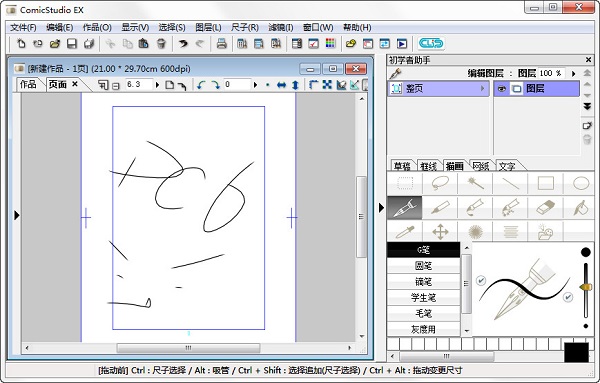The height and width of the screenshot is (383, 600).
Task: Select the ellipse shape tool
Action: (580, 183)
